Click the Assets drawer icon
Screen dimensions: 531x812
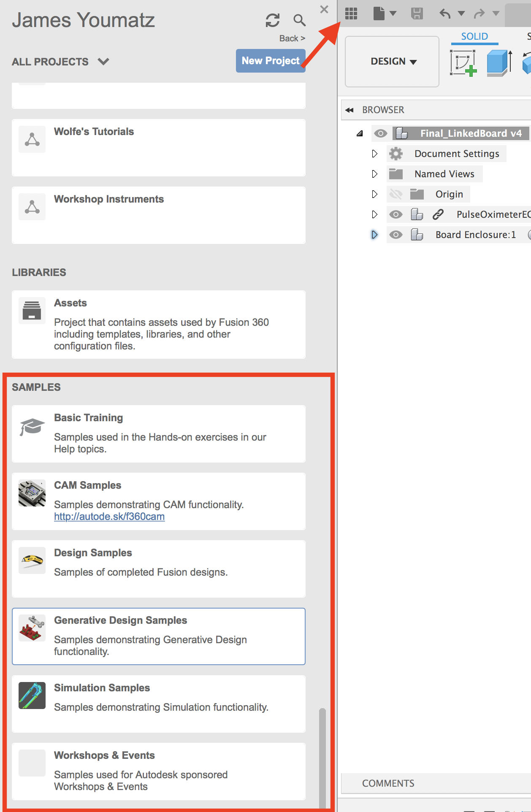[x=32, y=311]
